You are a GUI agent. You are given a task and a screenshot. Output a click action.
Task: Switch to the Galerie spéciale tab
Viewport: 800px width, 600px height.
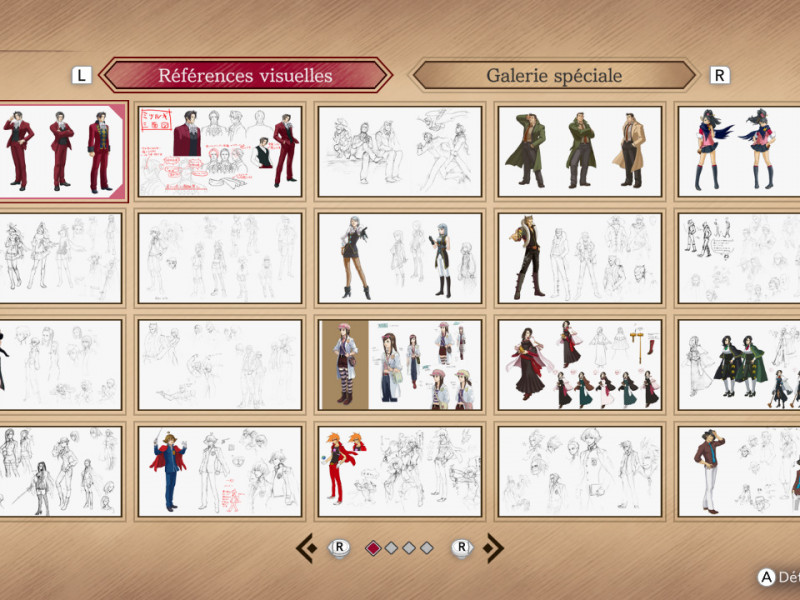[x=554, y=76]
